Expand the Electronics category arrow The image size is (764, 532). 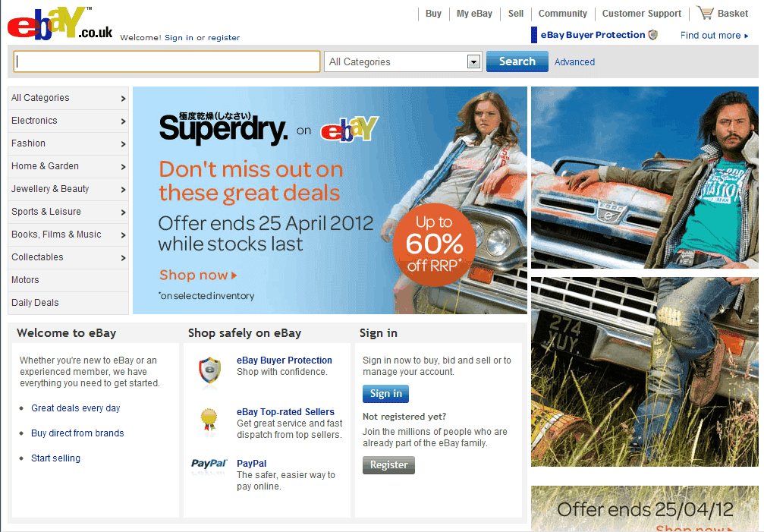coord(123,121)
